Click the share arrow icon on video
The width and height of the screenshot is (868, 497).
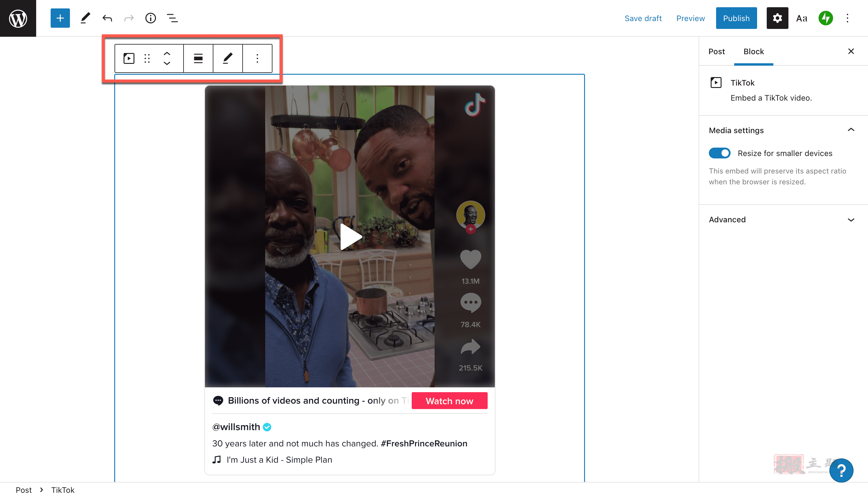click(x=470, y=347)
